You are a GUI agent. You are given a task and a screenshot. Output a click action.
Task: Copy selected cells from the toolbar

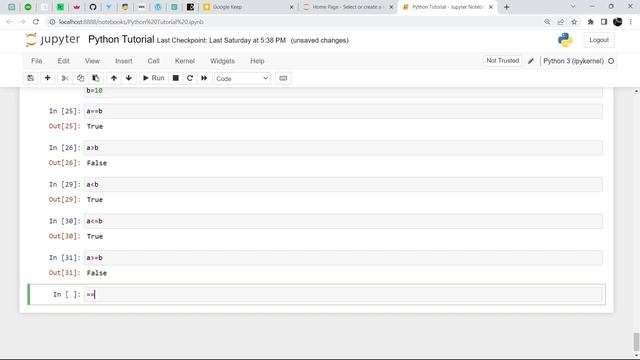80,78
